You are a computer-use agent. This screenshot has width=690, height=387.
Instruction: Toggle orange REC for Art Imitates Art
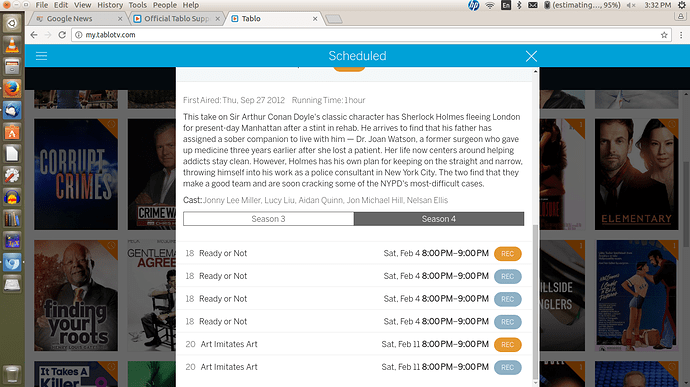coord(507,344)
